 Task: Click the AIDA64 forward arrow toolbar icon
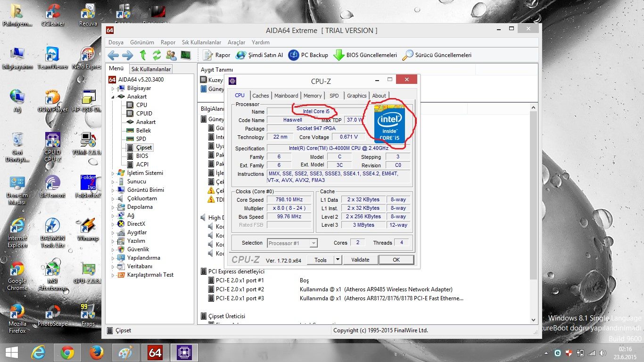(128, 55)
